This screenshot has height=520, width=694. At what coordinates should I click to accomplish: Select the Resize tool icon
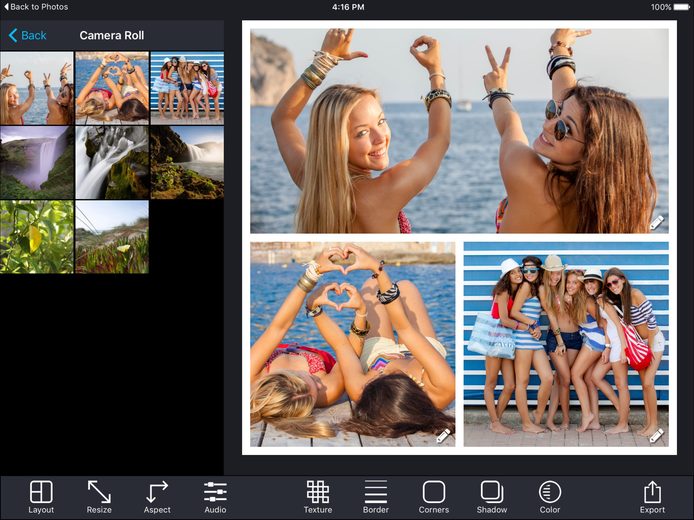click(x=99, y=497)
